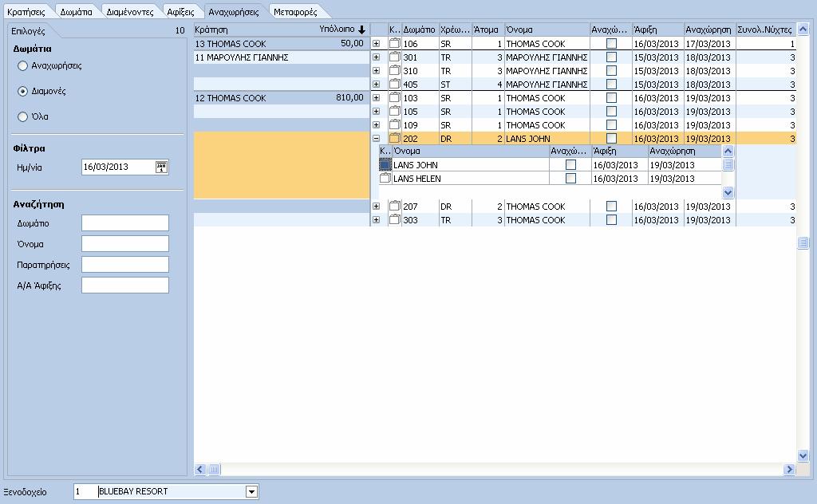Expand the room 301 row
The width and height of the screenshot is (817, 504).
point(377,57)
